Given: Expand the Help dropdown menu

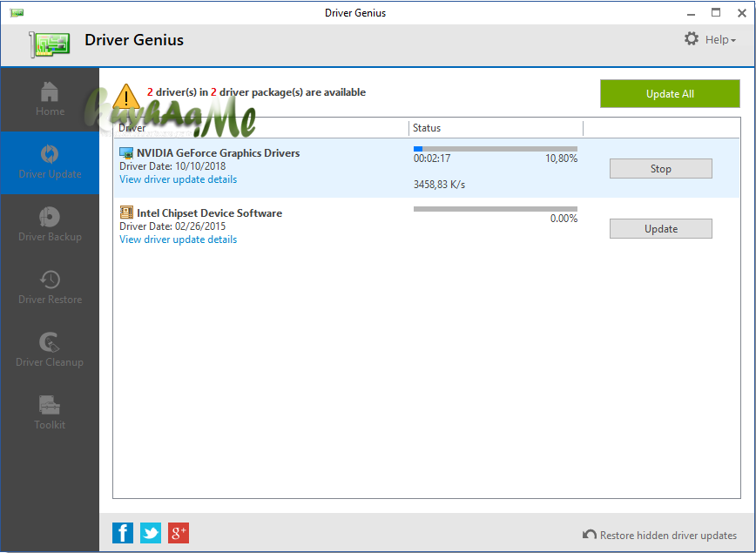Looking at the screenshot, I should pos(720,39).
